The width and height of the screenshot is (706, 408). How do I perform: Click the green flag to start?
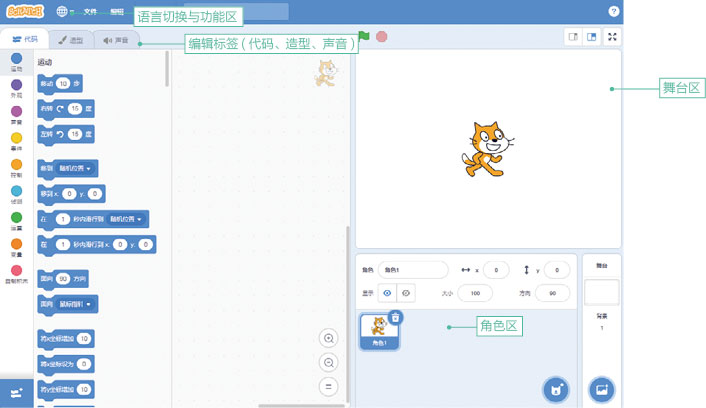coord(364,36)
